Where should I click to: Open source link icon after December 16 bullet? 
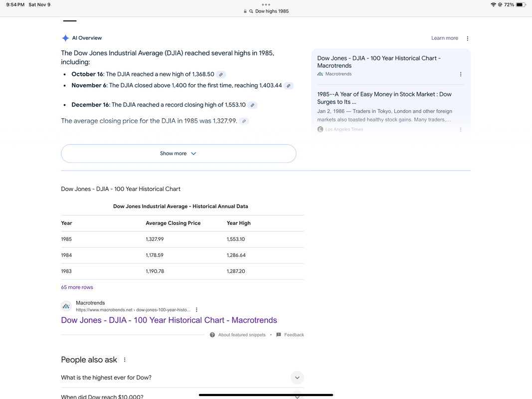(252, 105)
